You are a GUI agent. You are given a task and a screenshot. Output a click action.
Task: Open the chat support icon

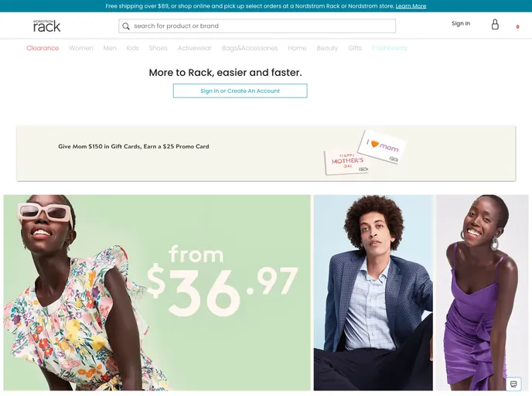point(513,384)
